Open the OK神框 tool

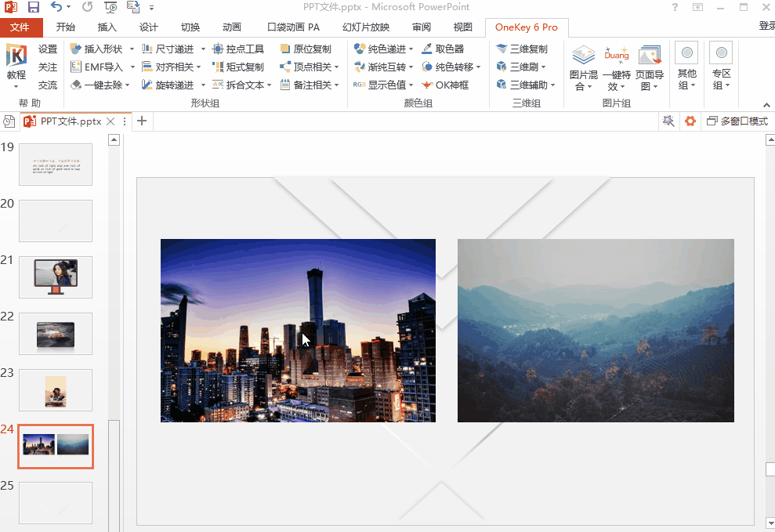coord(445,85)
